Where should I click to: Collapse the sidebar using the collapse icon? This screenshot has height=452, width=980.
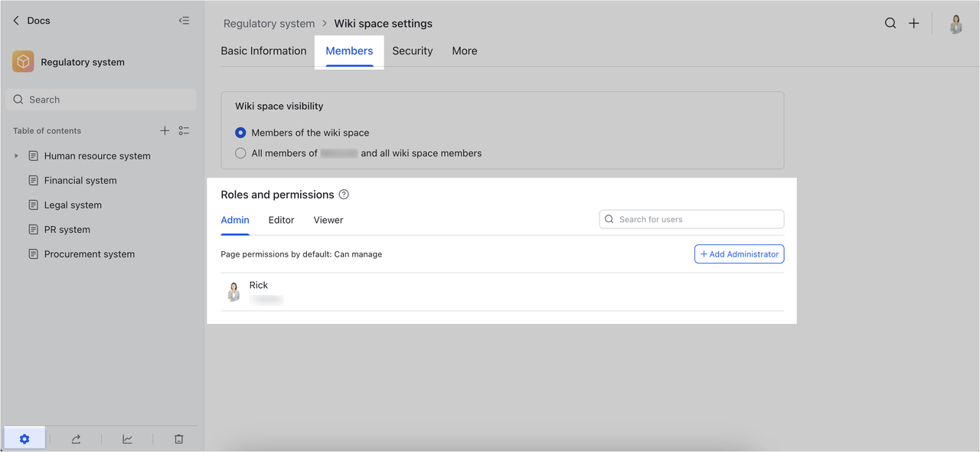coord(184,21)
